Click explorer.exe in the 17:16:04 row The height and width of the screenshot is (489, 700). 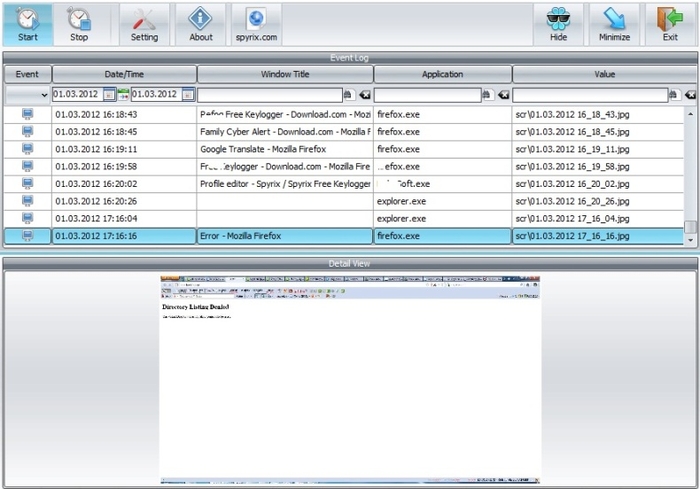point(401,219)
